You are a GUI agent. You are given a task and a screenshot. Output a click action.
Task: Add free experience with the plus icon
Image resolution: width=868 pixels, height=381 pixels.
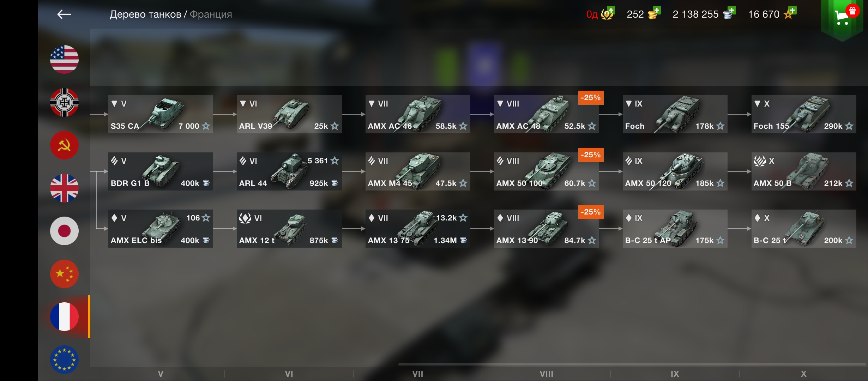point(792,10)
